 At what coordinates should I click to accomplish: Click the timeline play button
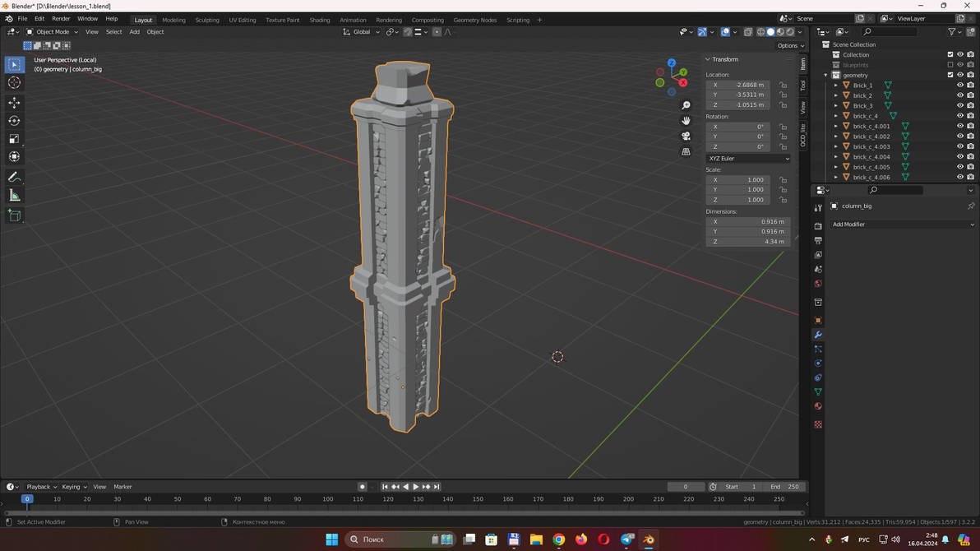pos(416,487)
